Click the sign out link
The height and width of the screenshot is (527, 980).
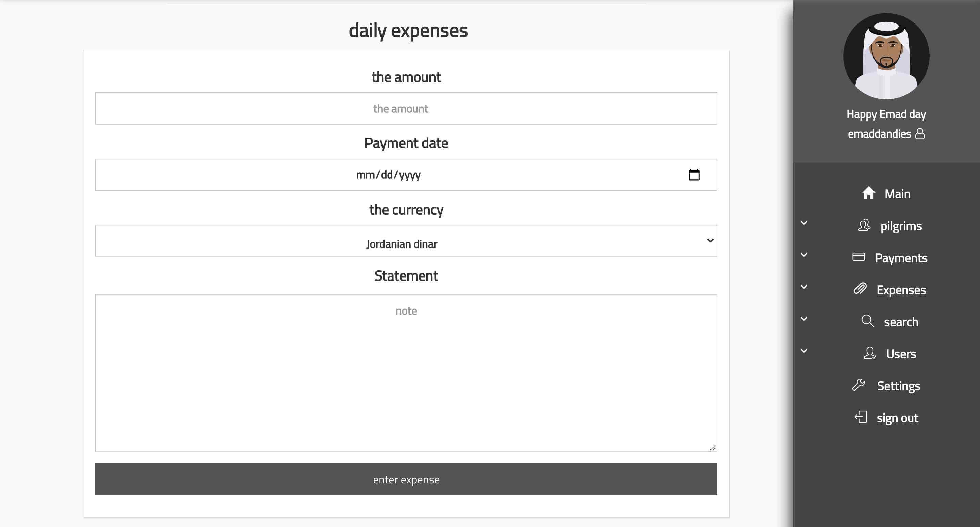[x=897, y=418]
